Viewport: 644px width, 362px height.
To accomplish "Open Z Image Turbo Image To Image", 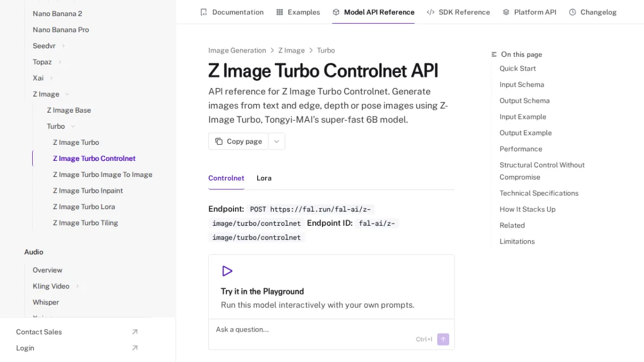I will pos(103,174).
